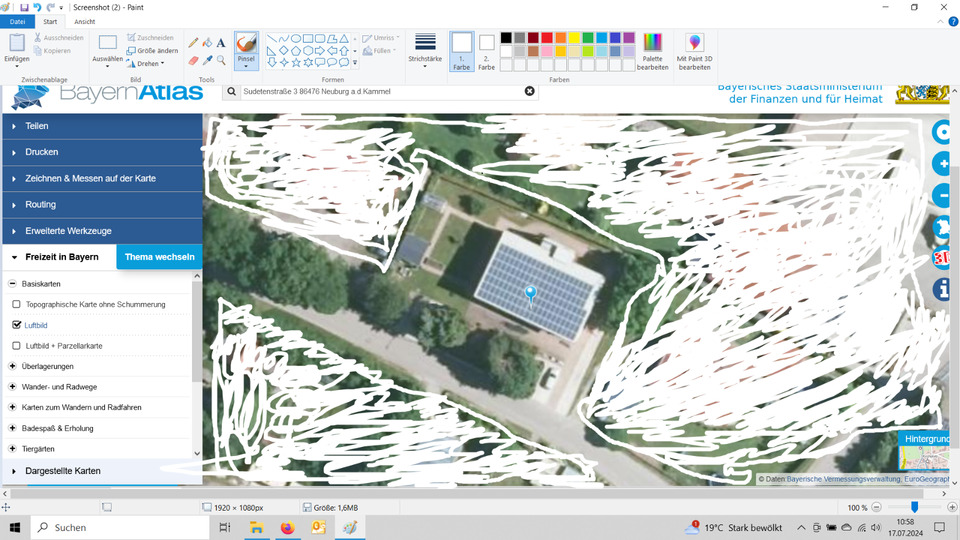Select 2. Farbe color slot
This screenshot has height=540, width=960.
[x=487, y=51]
